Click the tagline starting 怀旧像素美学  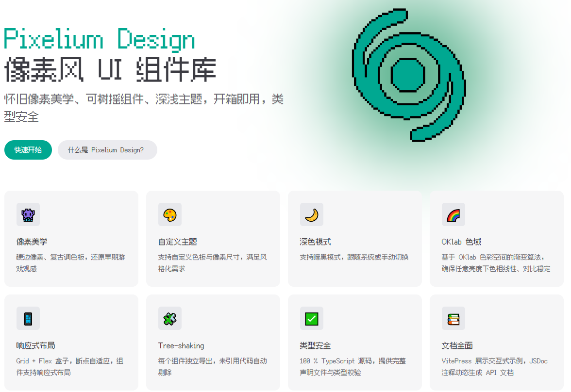click(x=144, y=107)
